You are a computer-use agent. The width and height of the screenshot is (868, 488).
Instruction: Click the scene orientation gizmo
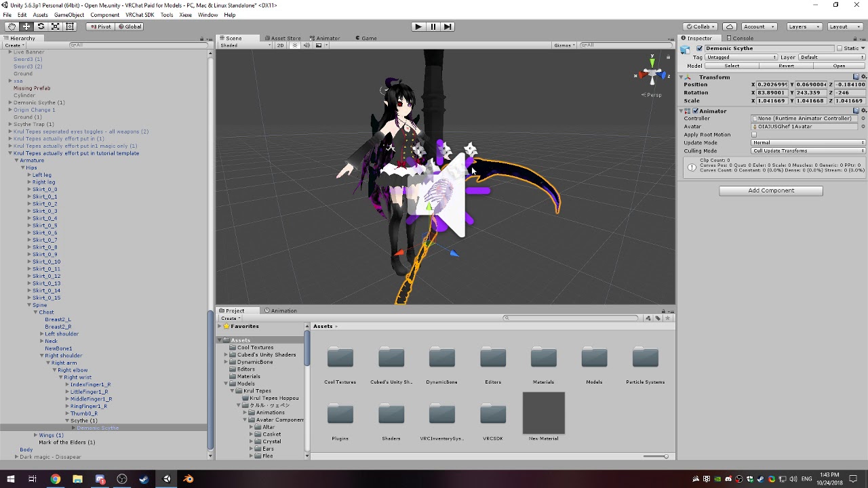coord(652,74)
